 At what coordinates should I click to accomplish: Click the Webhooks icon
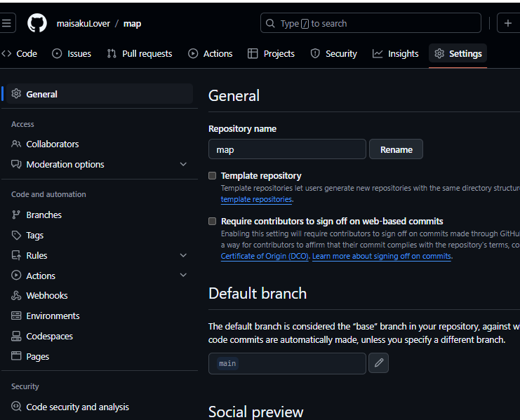16,295
